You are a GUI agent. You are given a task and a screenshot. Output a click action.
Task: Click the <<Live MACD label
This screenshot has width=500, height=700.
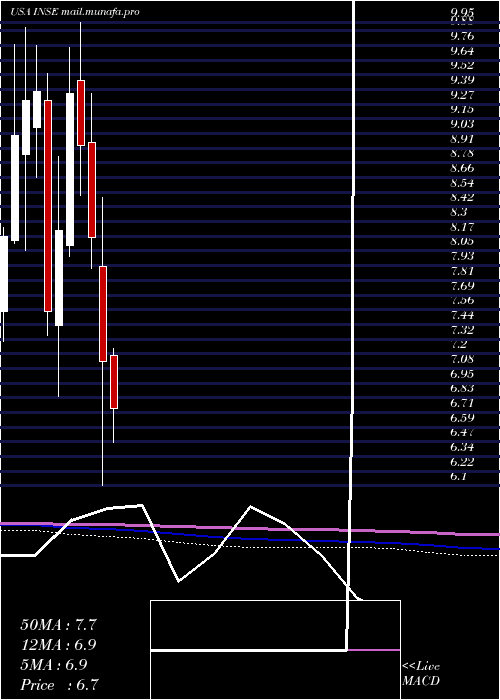pos(421,674)
